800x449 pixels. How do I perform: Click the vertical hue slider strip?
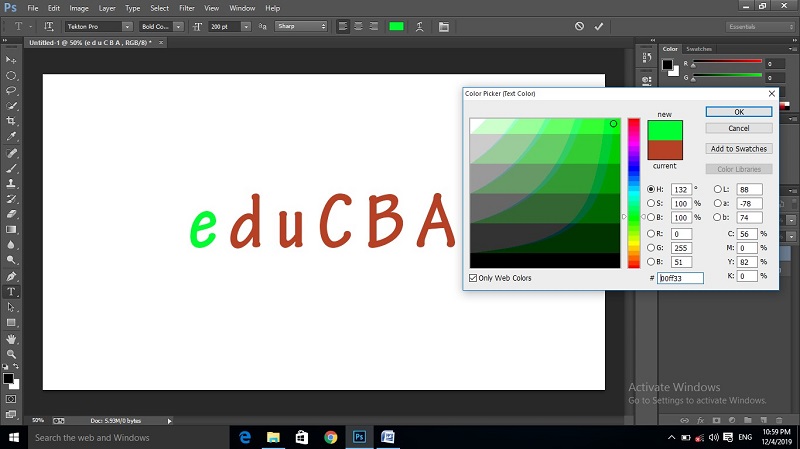tap(634, 193)
